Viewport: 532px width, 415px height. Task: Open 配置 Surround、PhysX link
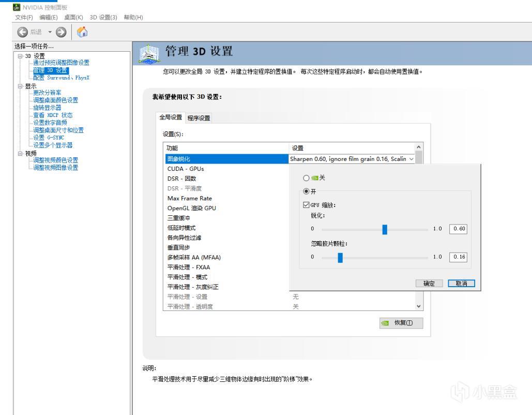click(x=62, y=78)
